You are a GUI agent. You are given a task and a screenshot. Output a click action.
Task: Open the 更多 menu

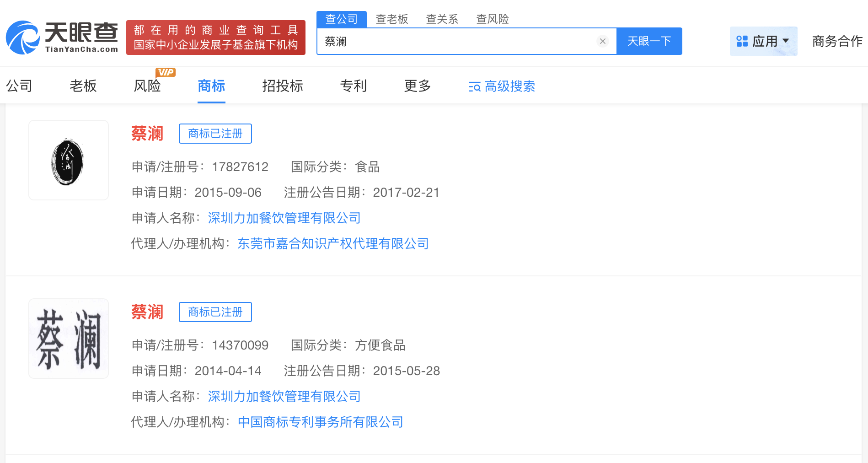click(x=418, y=86)
